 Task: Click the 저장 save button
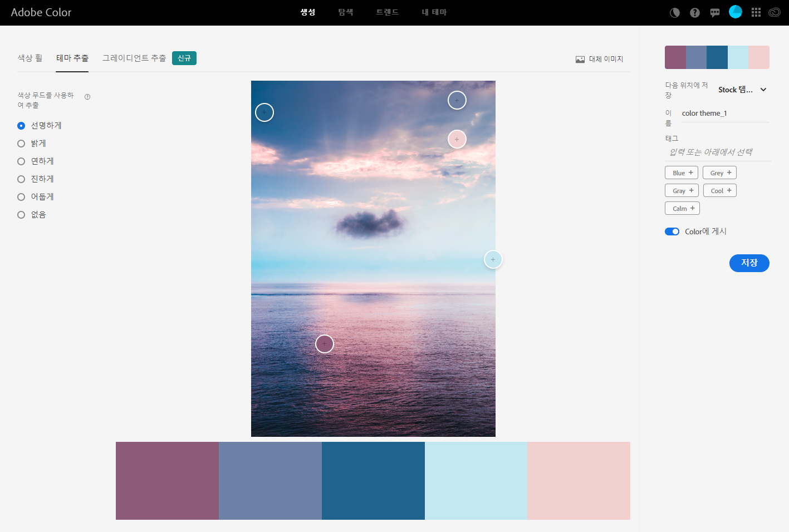(x=749, y=263)
